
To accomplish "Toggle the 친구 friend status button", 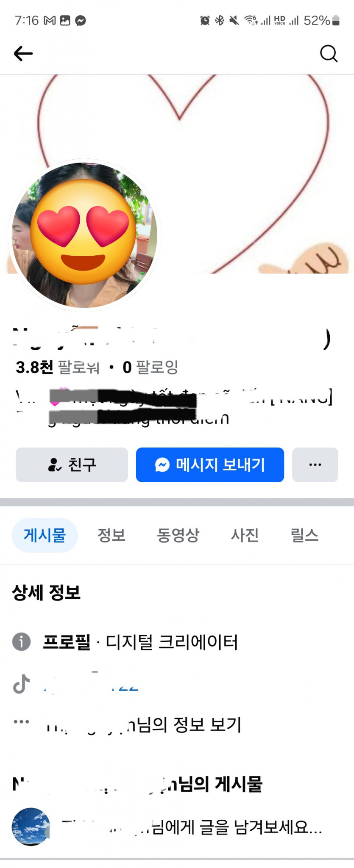I will pyautogui.click(x=72, y=464).
